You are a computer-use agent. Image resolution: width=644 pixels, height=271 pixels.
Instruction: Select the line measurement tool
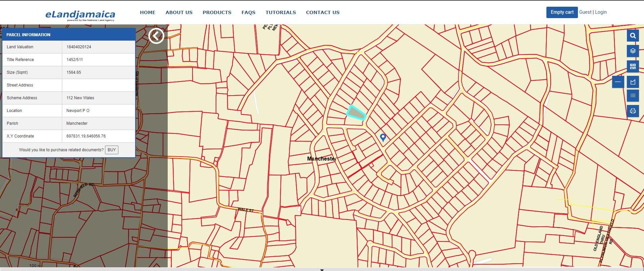[618, 82]
